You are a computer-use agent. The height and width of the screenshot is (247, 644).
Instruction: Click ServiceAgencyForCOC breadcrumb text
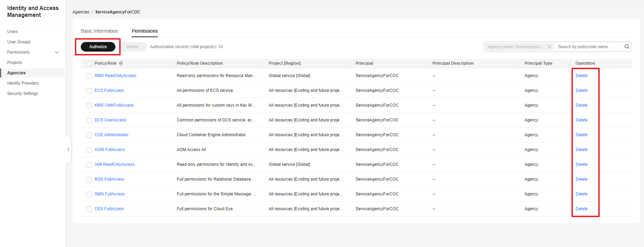tap(118, 12)
